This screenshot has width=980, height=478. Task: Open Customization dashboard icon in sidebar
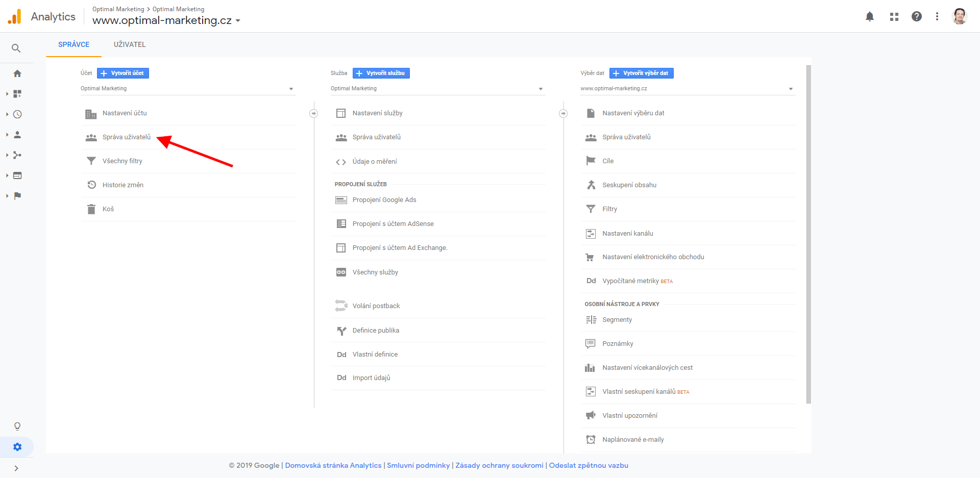pos(17,94)
